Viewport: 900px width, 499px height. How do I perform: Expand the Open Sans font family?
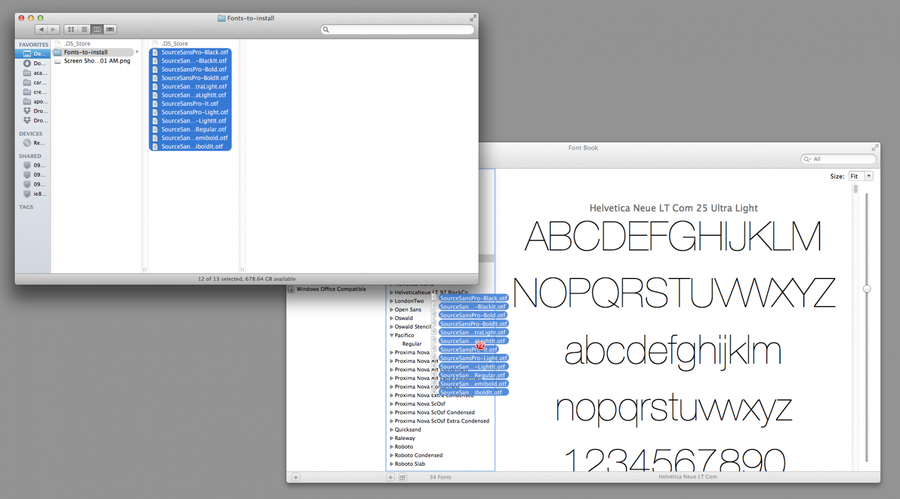tap(392, 310)
